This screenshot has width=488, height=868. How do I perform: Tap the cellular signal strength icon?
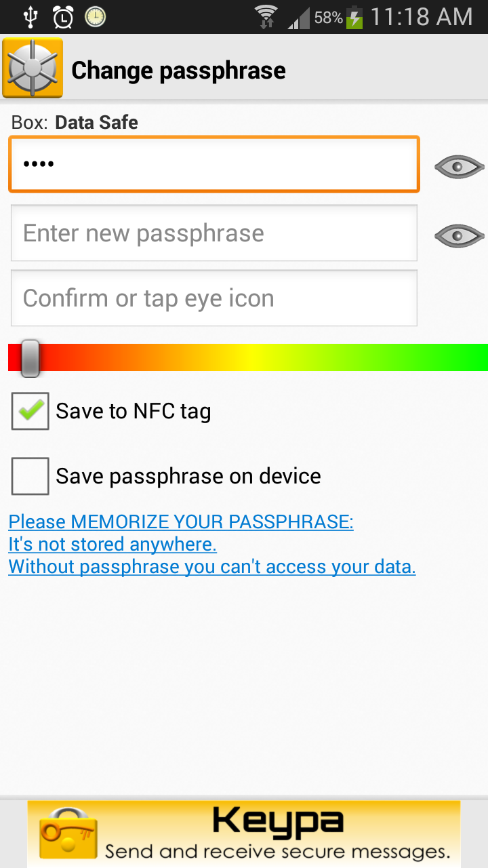pos(298,17)
